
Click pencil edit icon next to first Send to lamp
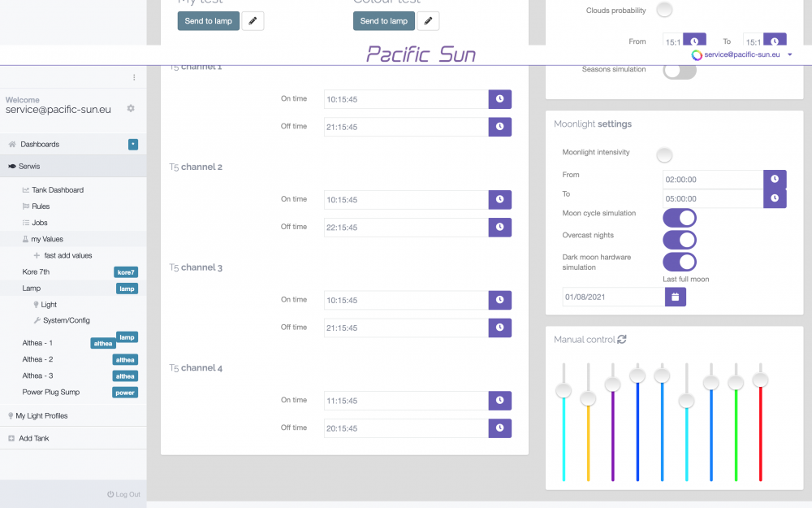(x=253, y=21)
